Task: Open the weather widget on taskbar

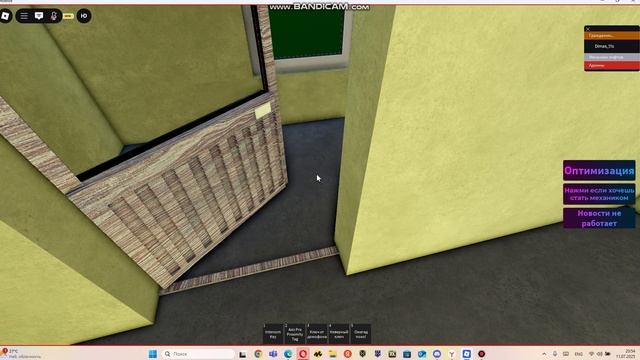Action: pos(20,354)
